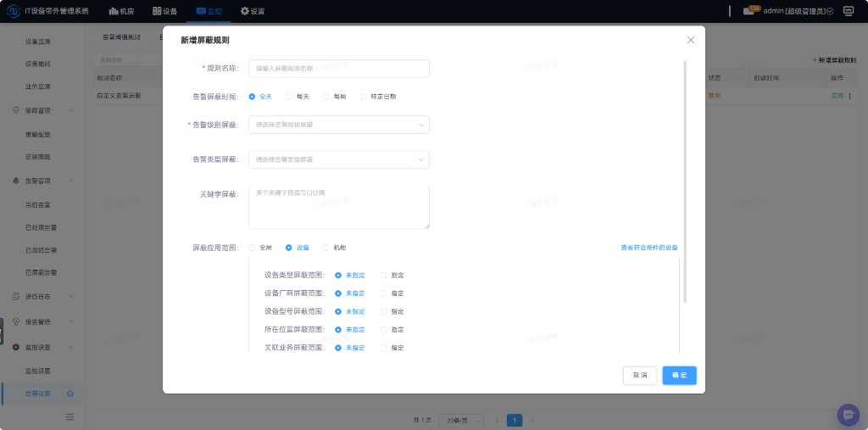Click the next page arrow
Image resolution: width=868 pixels, height=430 pixels.
pyautogui.click(x=532, y=421)
